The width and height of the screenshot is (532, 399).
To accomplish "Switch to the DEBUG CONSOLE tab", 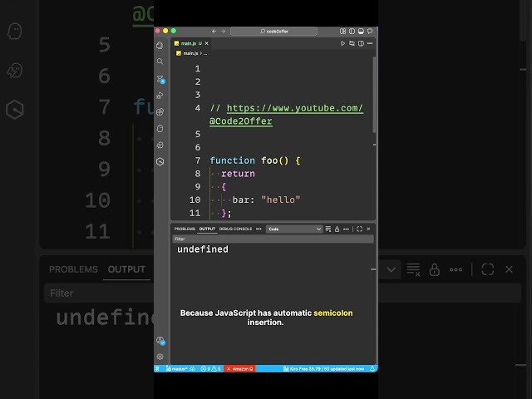I will click(x=235, y=229).
